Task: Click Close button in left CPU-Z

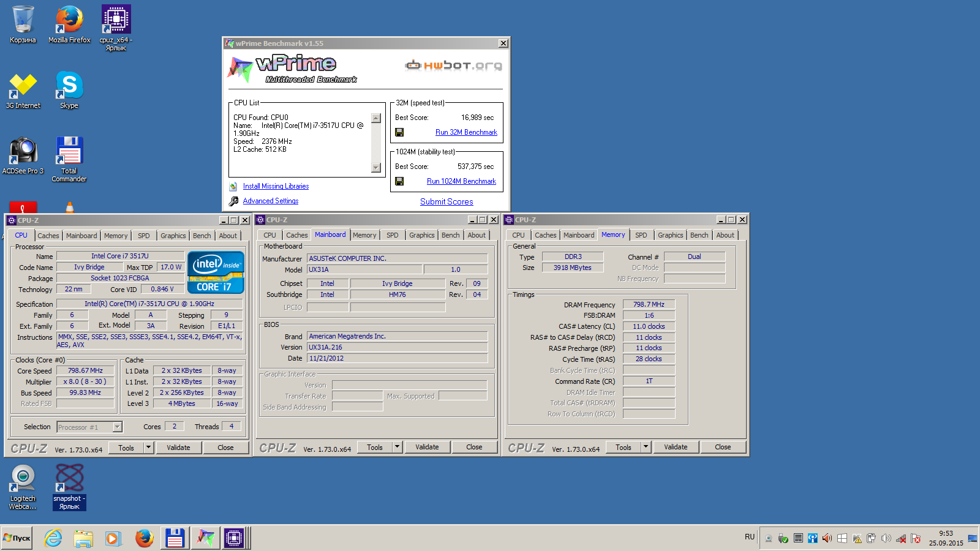Action: [x=225, y=448]
